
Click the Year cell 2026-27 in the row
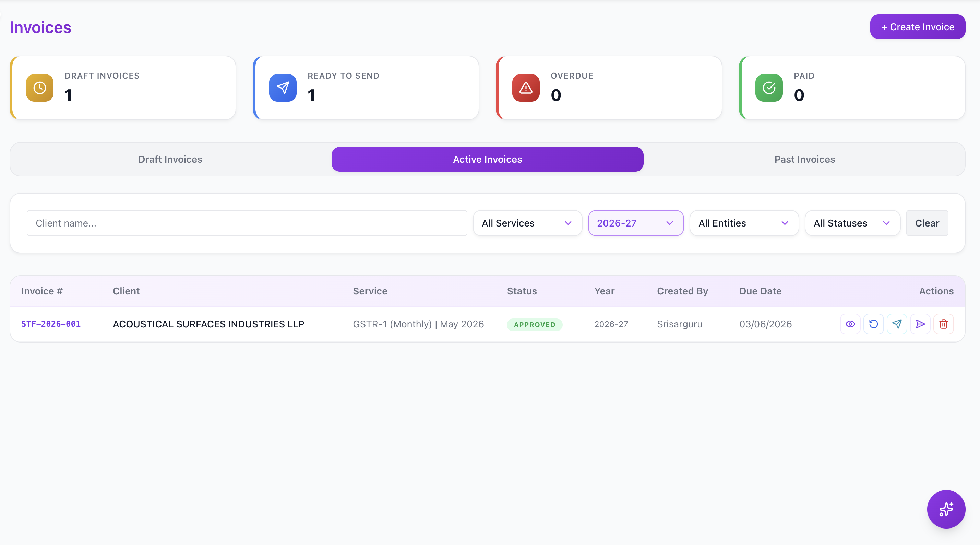coord(611,324)
